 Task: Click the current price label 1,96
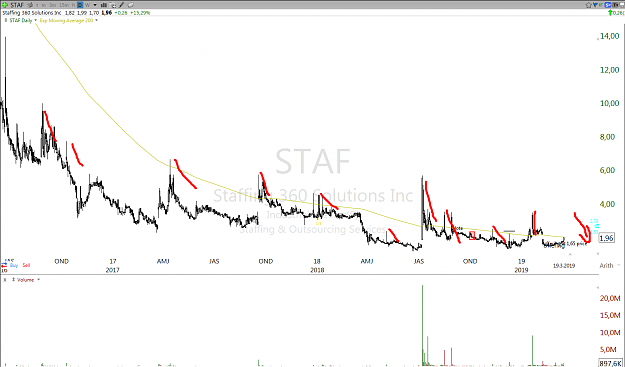click(x=606, y=238)
